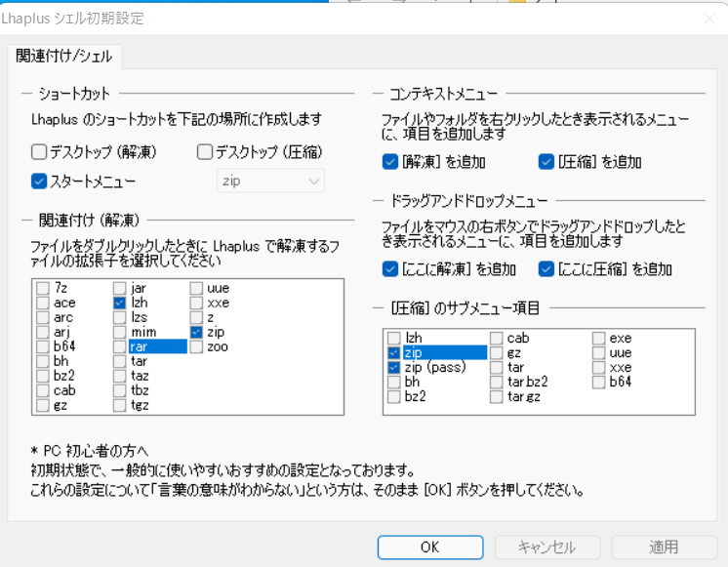This screenshot has width=728, height=567.
Task: Check gz in 圧縮 submenu list
Action: 497,353
